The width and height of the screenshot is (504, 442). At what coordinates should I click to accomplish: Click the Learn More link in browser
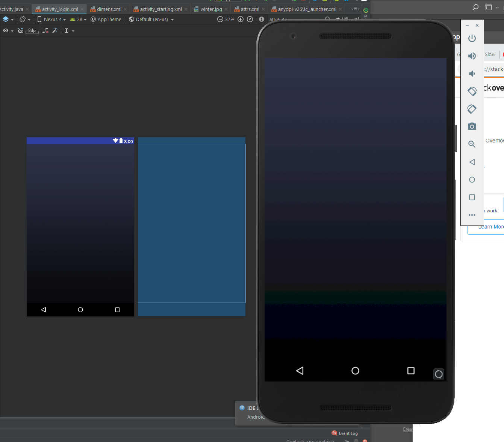click(x=490, y=227)
